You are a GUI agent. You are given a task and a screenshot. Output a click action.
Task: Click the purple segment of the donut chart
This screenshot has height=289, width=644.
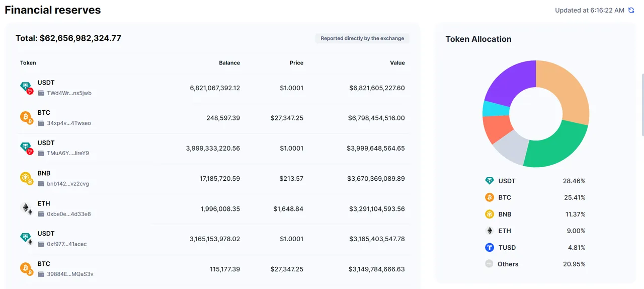click(508, 81)
